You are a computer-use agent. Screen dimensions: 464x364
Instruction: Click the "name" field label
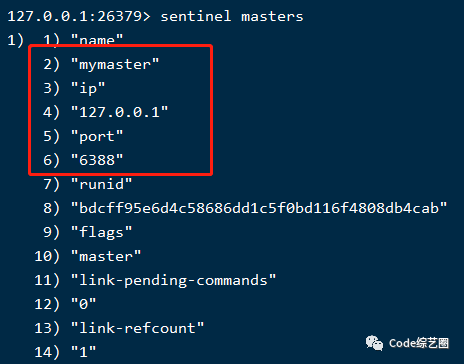(97, 40)
